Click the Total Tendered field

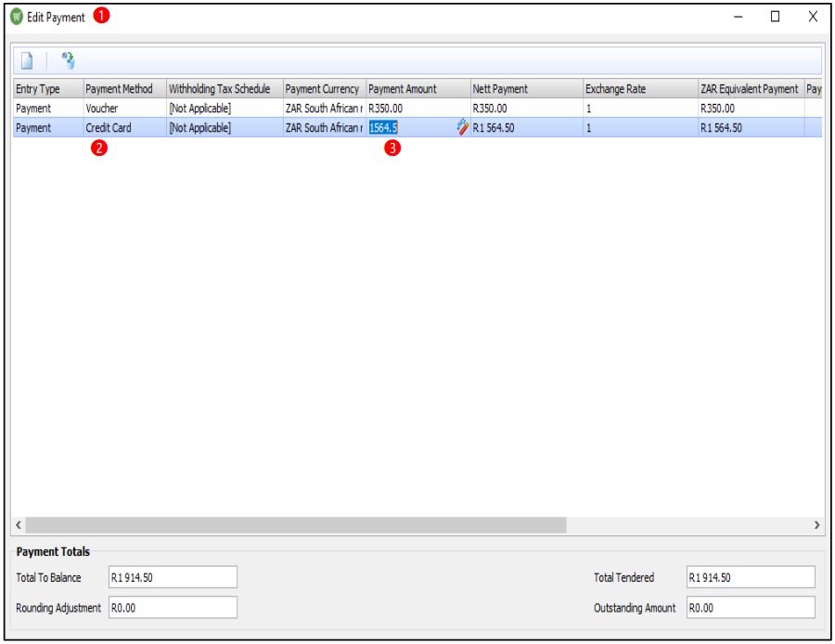tap(751, 577)
